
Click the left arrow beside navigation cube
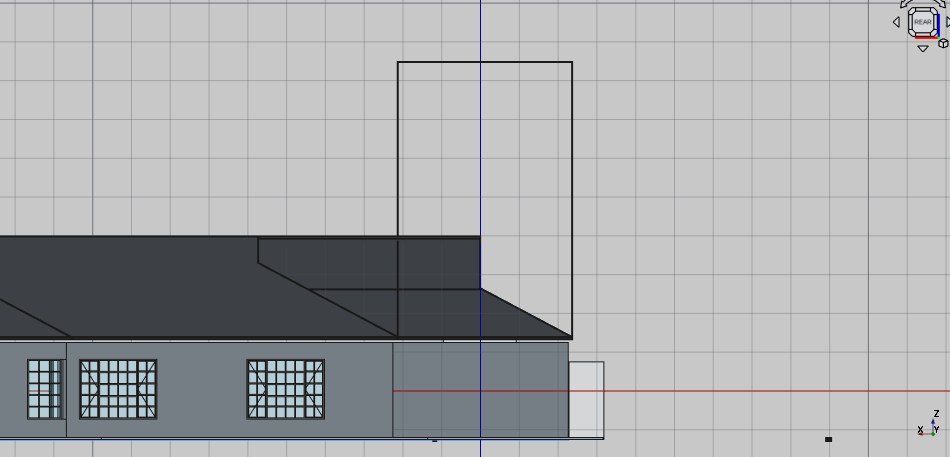point(896,22)
